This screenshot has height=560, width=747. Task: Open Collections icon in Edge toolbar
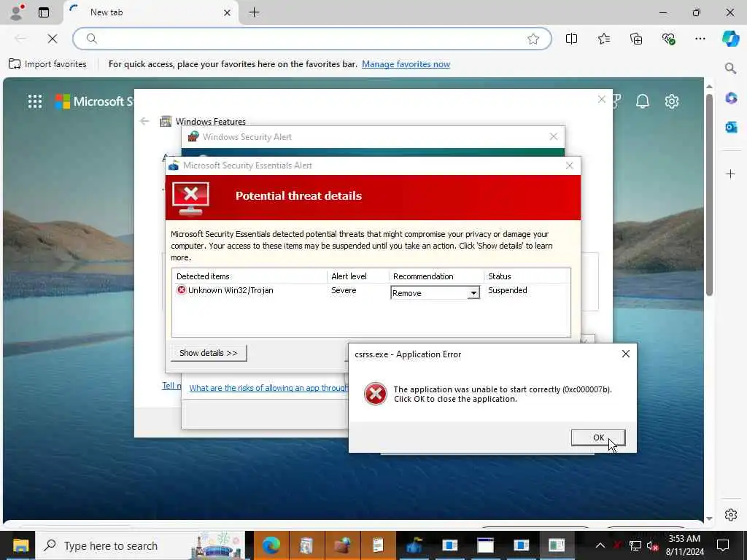coord(636,39)
